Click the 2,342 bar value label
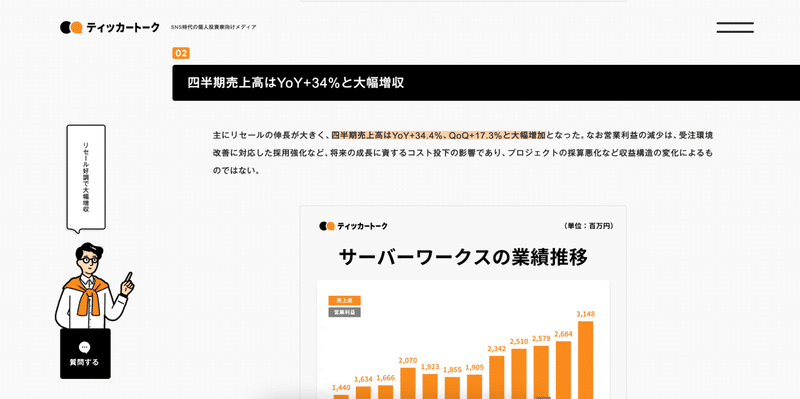 coord(496,349)
